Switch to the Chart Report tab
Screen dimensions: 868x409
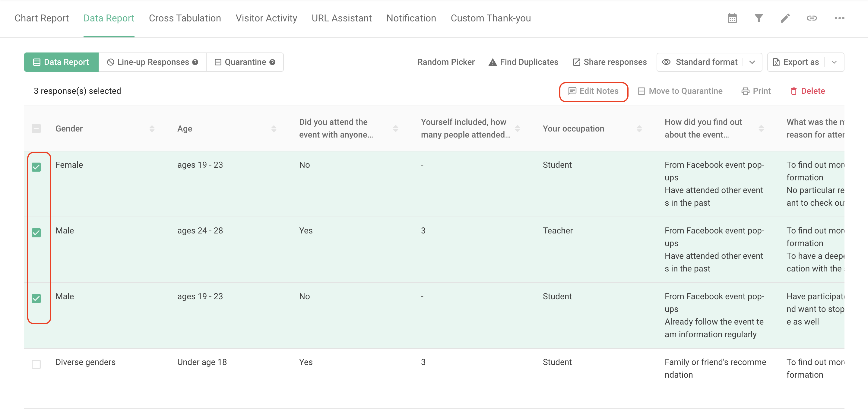point(41,18)
